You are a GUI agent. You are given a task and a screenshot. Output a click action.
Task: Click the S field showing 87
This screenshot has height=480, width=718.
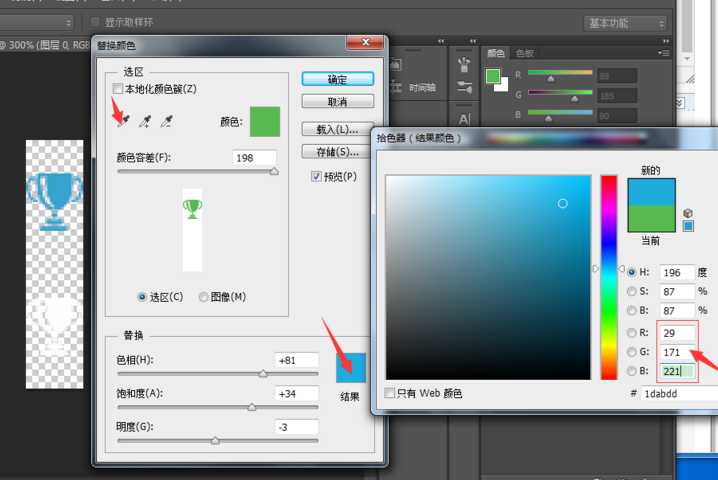[x=677, y=292]
